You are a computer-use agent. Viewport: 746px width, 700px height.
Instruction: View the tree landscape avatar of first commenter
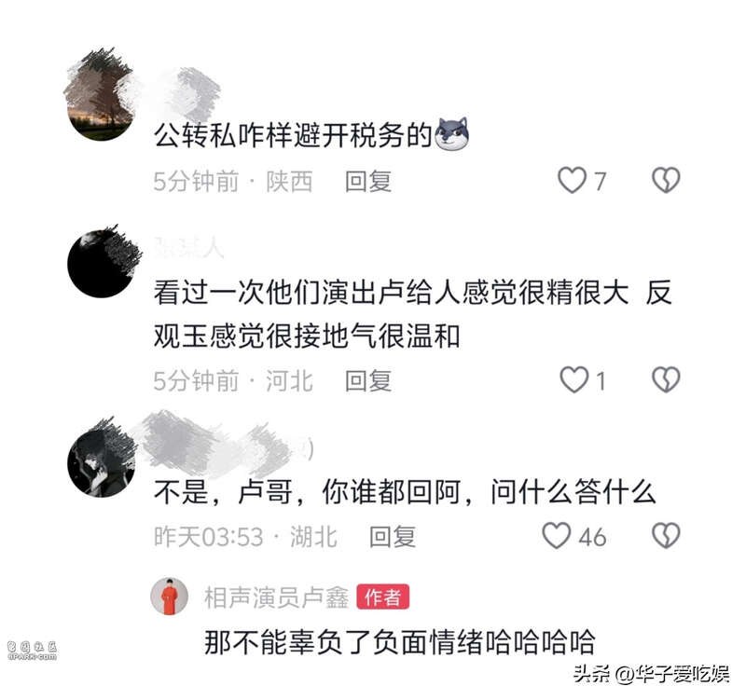point(101,95)
